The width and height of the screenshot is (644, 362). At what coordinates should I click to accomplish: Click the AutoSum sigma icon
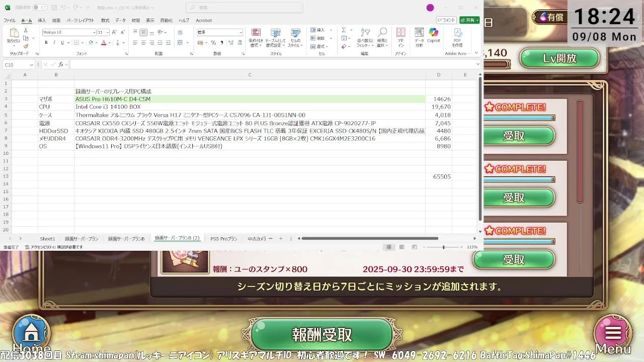click(x=344, y=30)
